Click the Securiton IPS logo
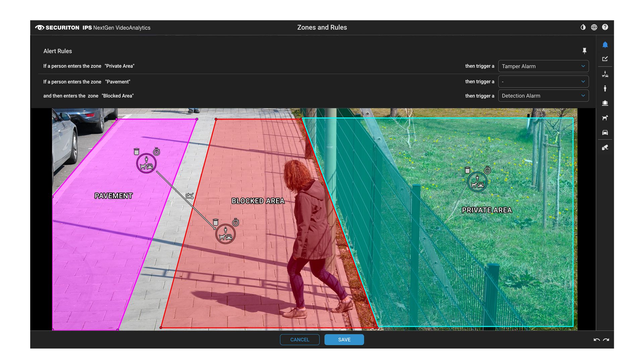Image resolution: width=644 pixels, height=362 pixels. pyautogui.click(x=93, y=27)
